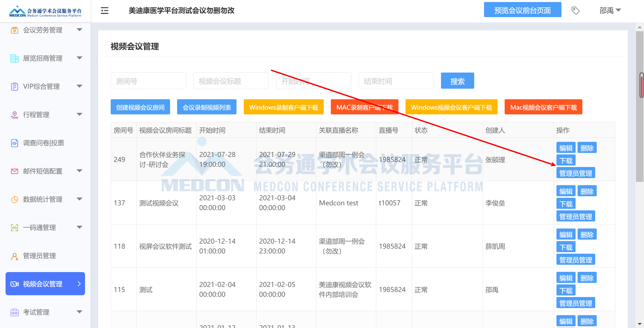Image resolution: width=644 pixels, height=328 pixels.
Task: Expand the 会议劳务管理 menu arrow
Action: [79, 30]
